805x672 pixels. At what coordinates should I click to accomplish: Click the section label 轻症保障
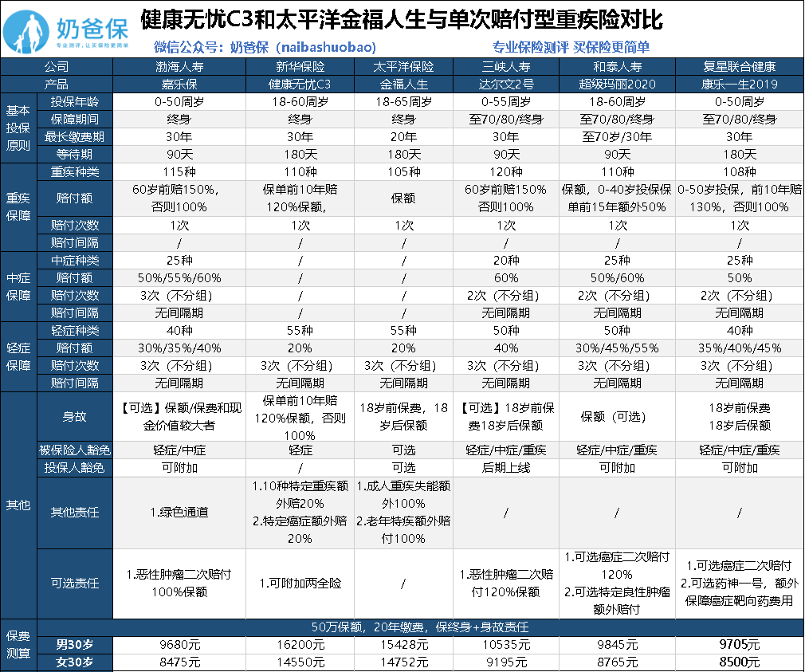pos(18,357)
